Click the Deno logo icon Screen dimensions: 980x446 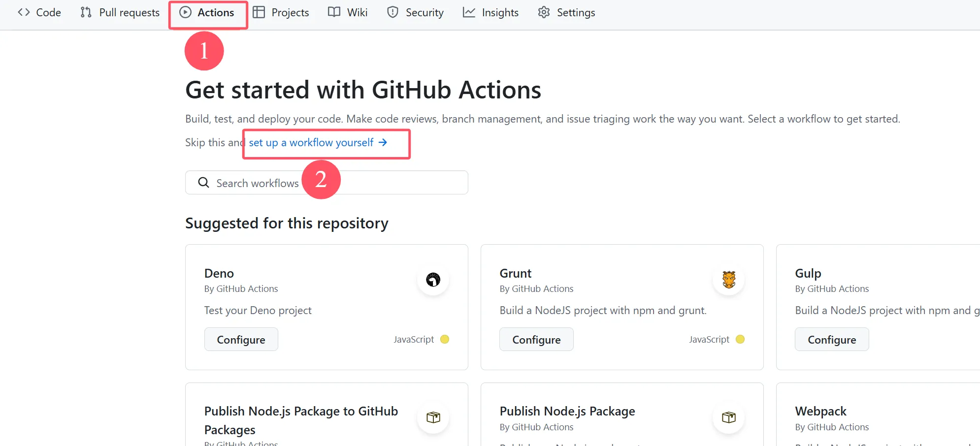pos(433,280)
